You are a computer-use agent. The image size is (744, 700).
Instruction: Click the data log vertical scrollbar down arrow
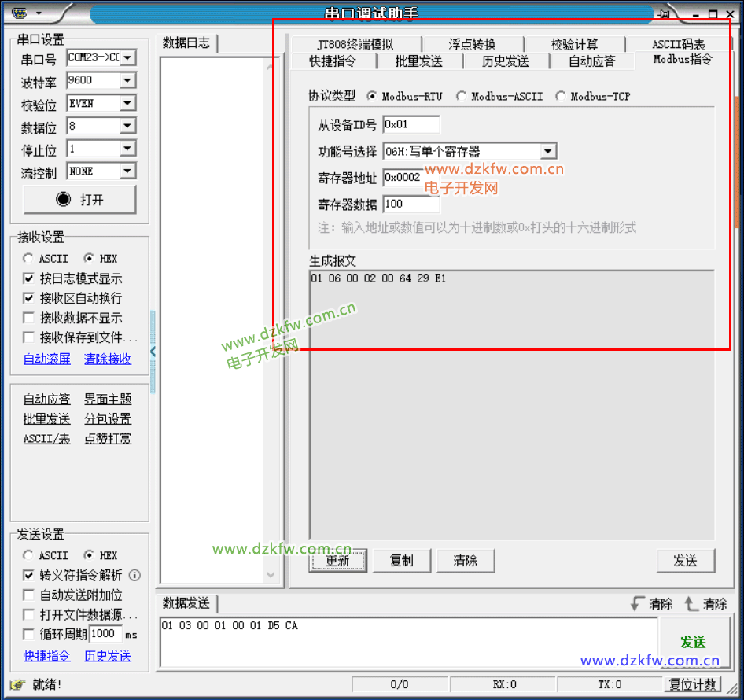pos(271,576)
